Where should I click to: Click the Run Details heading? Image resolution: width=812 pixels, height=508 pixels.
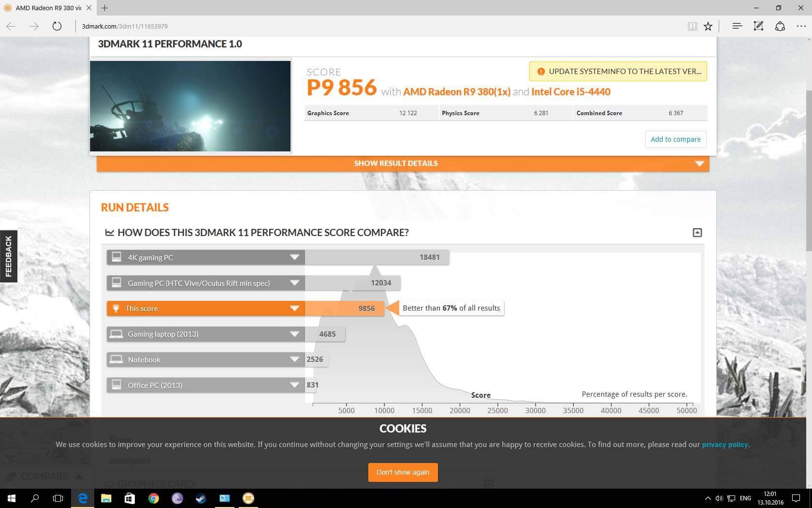tap(135, 208)
